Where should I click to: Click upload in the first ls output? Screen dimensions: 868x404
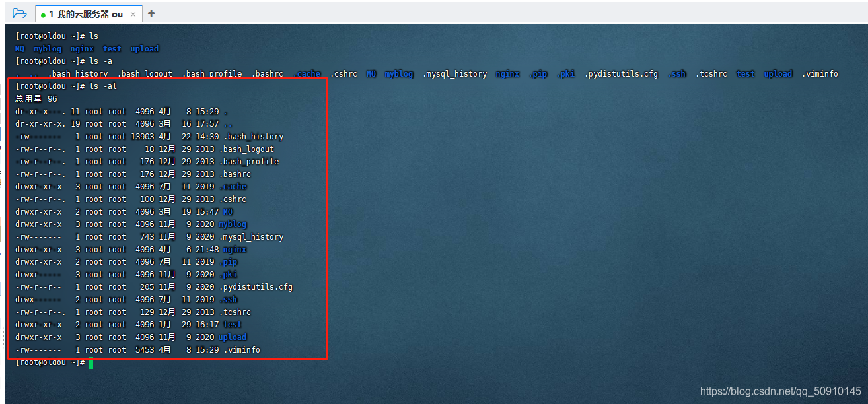[x=145, y=49]
